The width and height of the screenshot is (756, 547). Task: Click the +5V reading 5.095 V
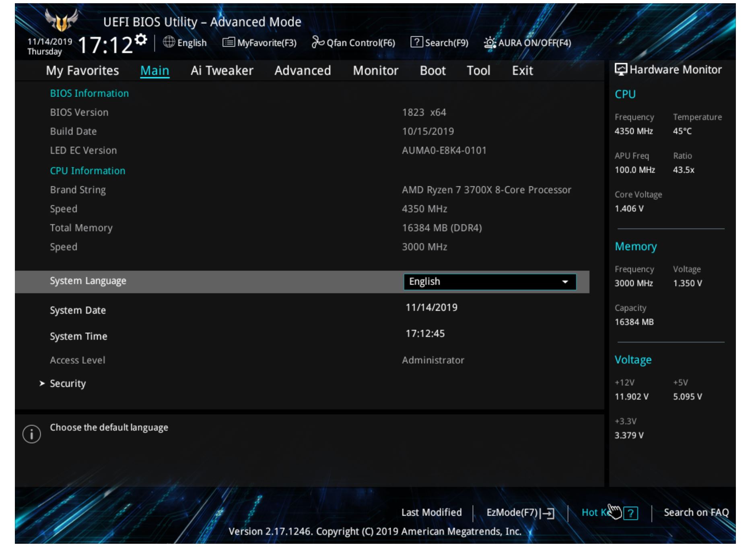688,397
